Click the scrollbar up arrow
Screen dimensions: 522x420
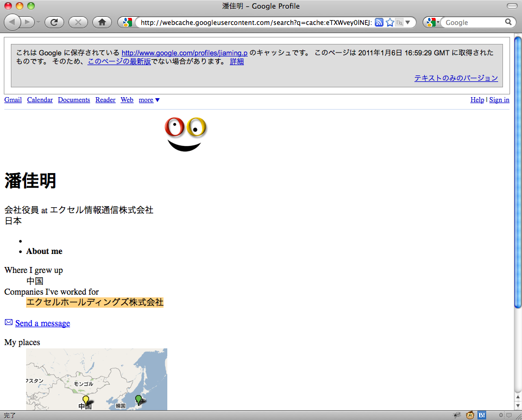pos(518,397)
